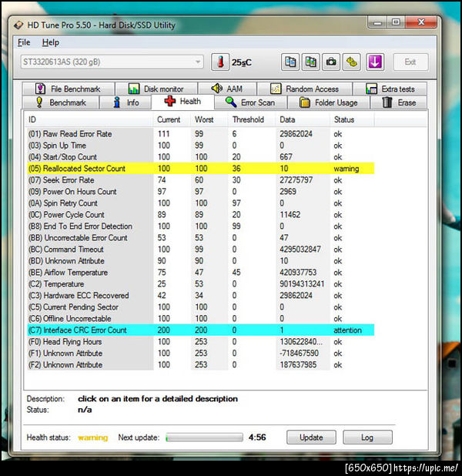Select the Airflow Temperature row
This screenshot has height=476, width=462.
(201, 273)
